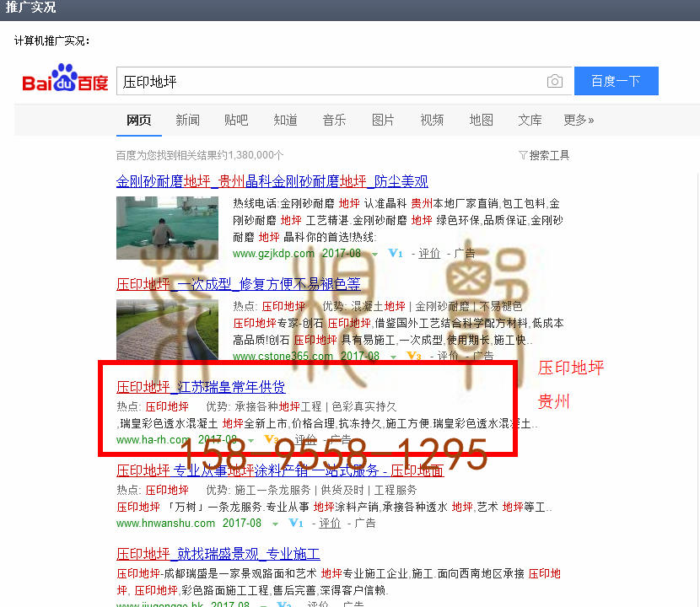Click V3 badge on cstone365.com result
Screen dimensions: 700x607
pyautogui.click(x=414, y=356)
